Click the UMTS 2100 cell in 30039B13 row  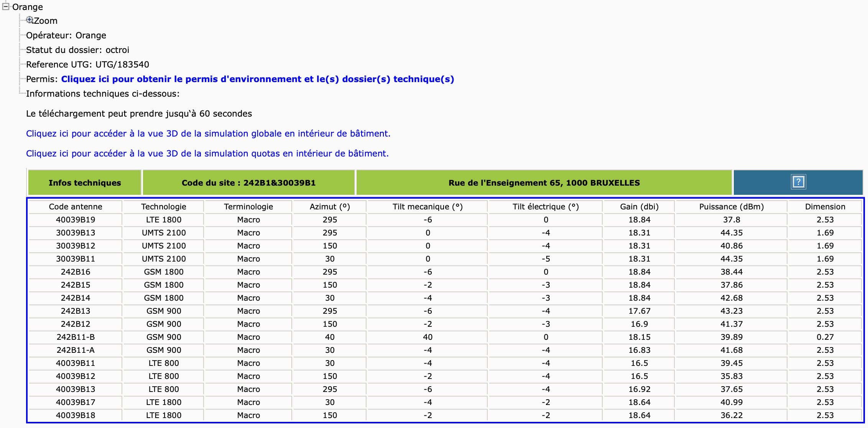click(x=164, y=233)
